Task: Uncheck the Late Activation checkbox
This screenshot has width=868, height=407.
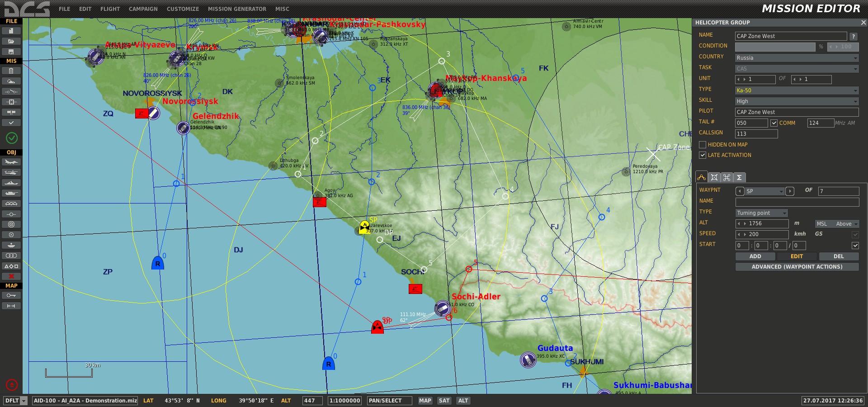Action: [x=703, y=155]
